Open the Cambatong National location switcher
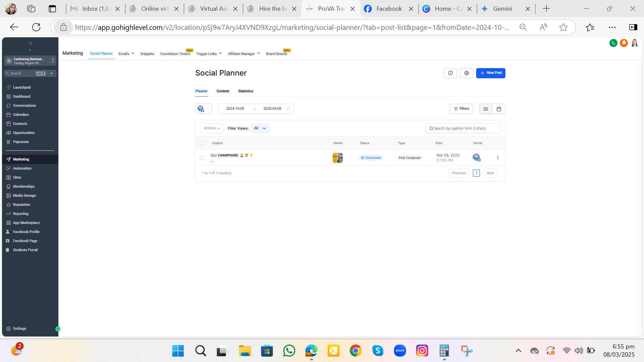 coord(30,61)
